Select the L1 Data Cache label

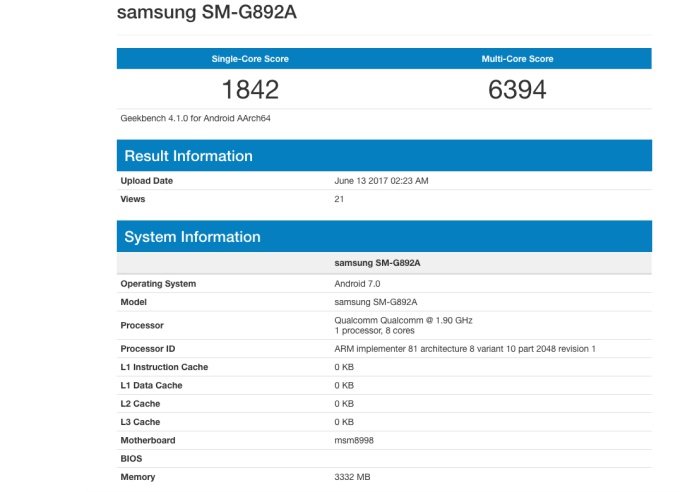click(x=151, y=385)
